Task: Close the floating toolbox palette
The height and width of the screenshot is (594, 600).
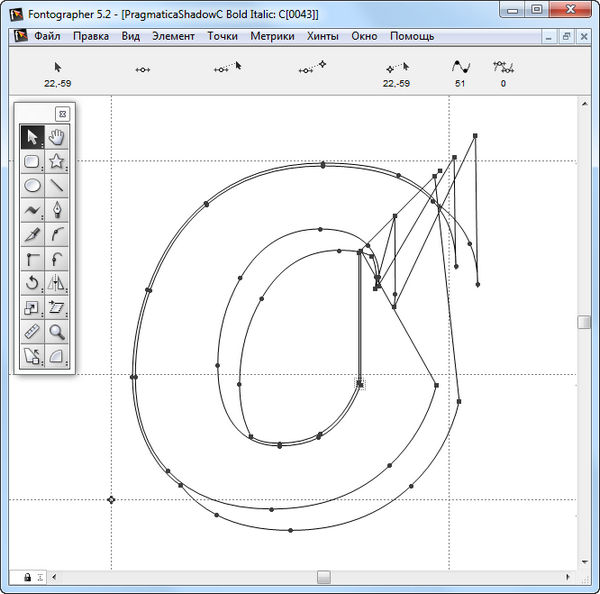Action: 62,114
